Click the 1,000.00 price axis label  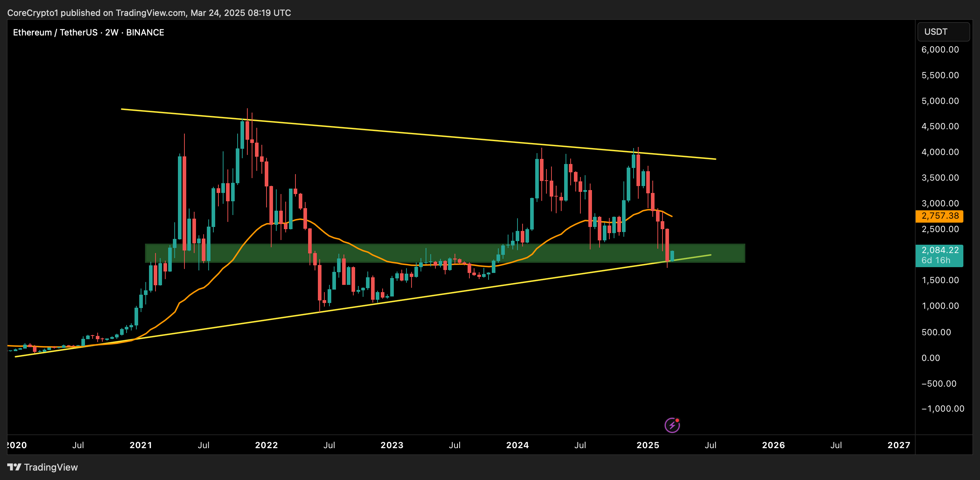[x=940, y=306]
